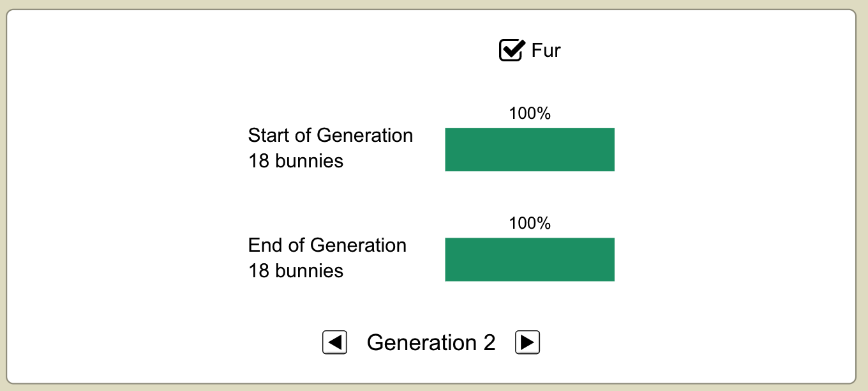Click the 100% label above the bottom bar

530,223
